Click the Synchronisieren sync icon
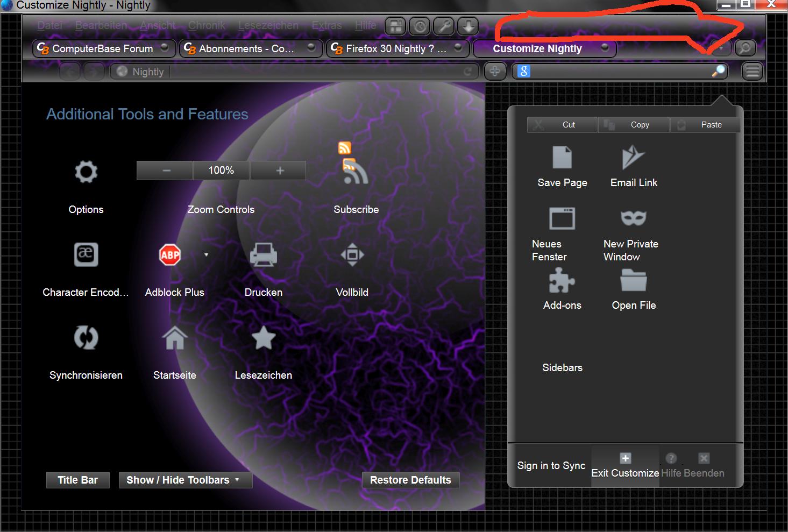788x532 pixels. [x=86, y=338]
